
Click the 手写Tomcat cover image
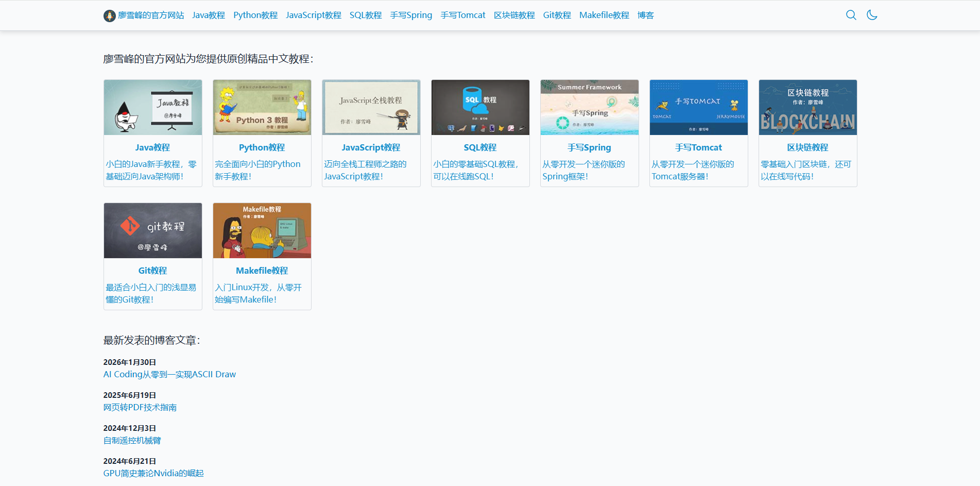(x=698, y=107)
